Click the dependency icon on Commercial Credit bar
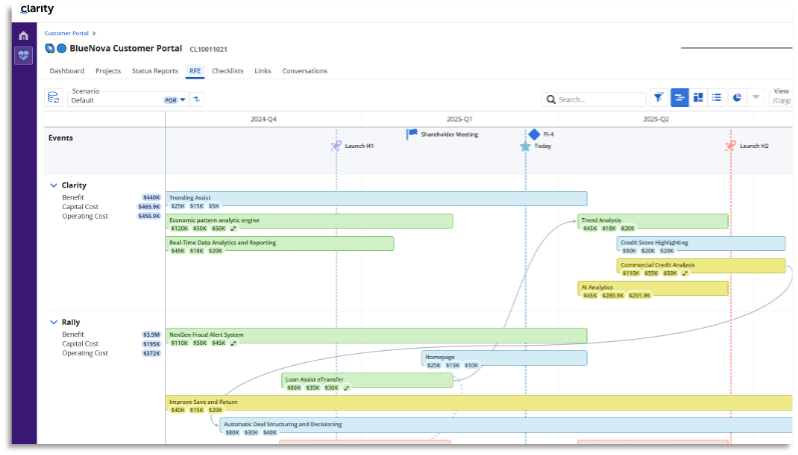The width and height of the screenshot is (798, 455). tap(685, 273)
